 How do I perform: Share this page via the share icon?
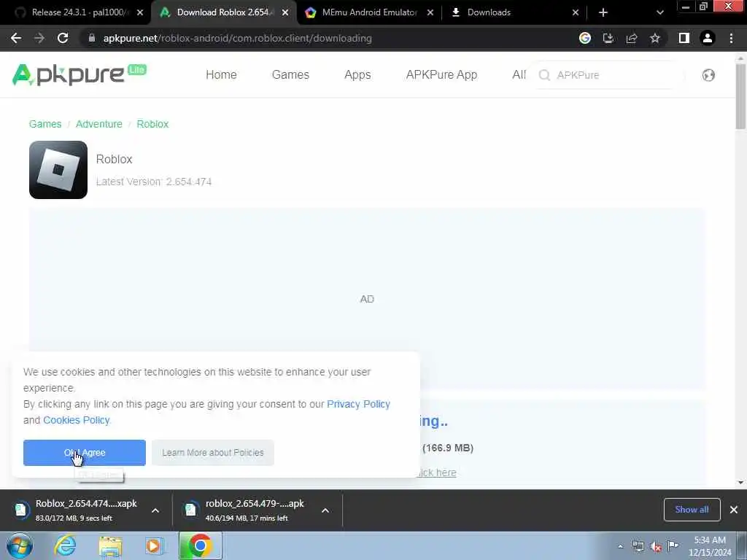632,38
